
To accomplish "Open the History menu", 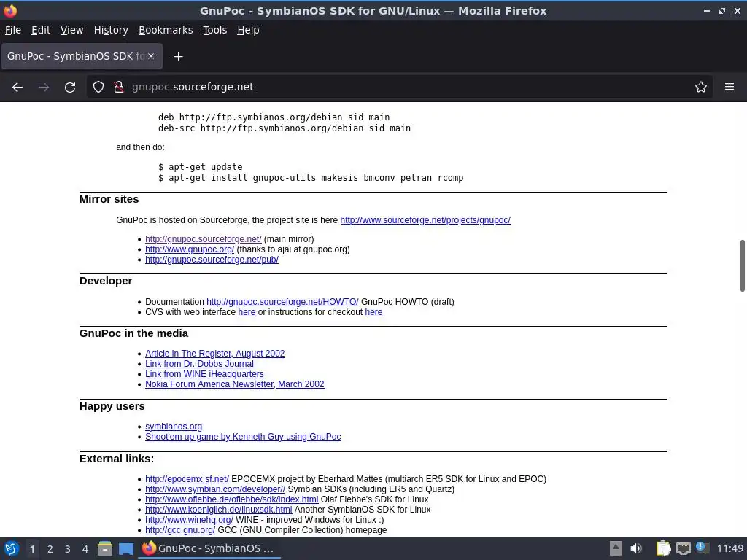I will coord(111,30).
